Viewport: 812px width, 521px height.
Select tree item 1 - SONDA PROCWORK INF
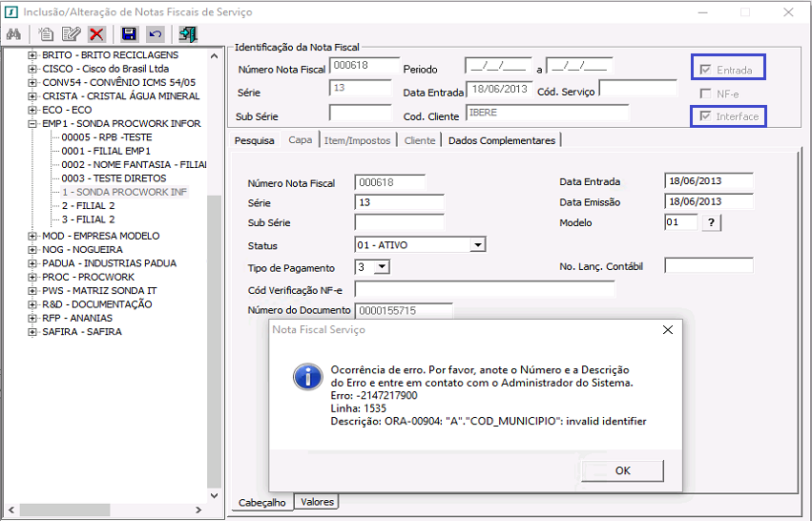tap(124, 192)
